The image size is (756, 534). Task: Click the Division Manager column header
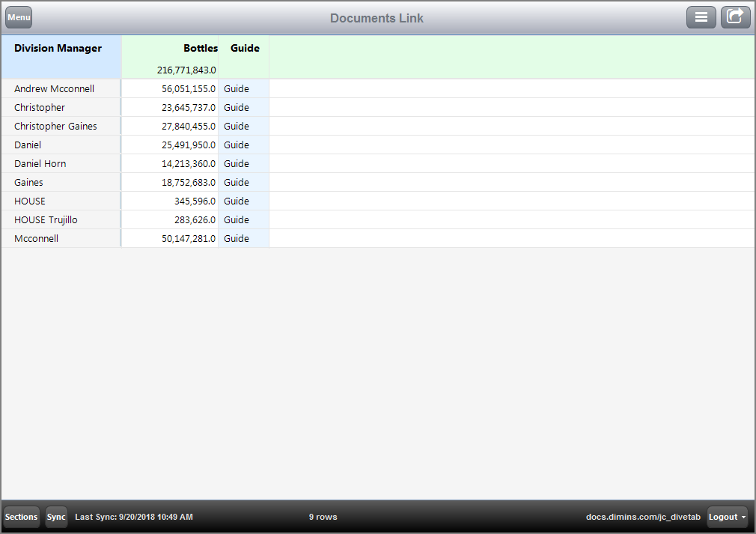tap(58, 48)
